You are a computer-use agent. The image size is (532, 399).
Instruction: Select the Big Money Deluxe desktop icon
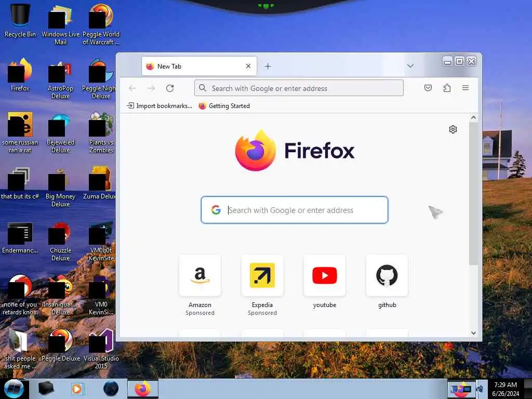(x=60, y=187)
